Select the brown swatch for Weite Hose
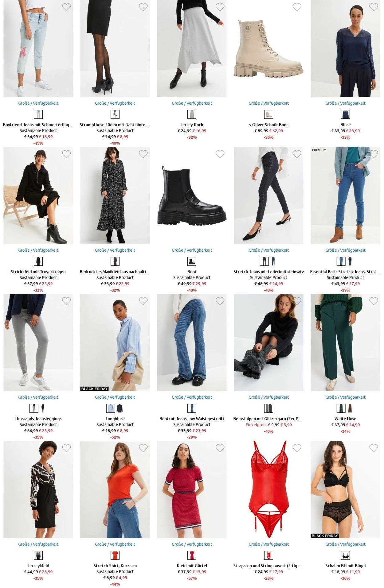Screen dimensions: 384x588 [x=350, y=408]
